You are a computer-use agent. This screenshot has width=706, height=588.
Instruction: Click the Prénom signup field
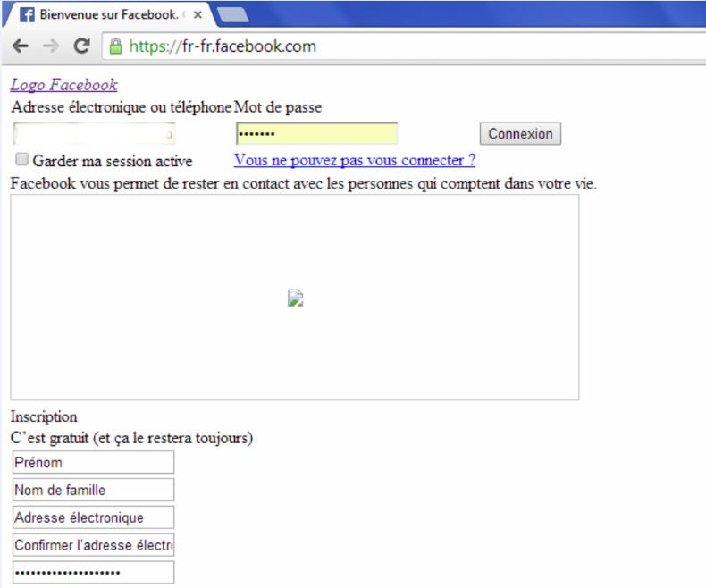(x=93, y=462)
